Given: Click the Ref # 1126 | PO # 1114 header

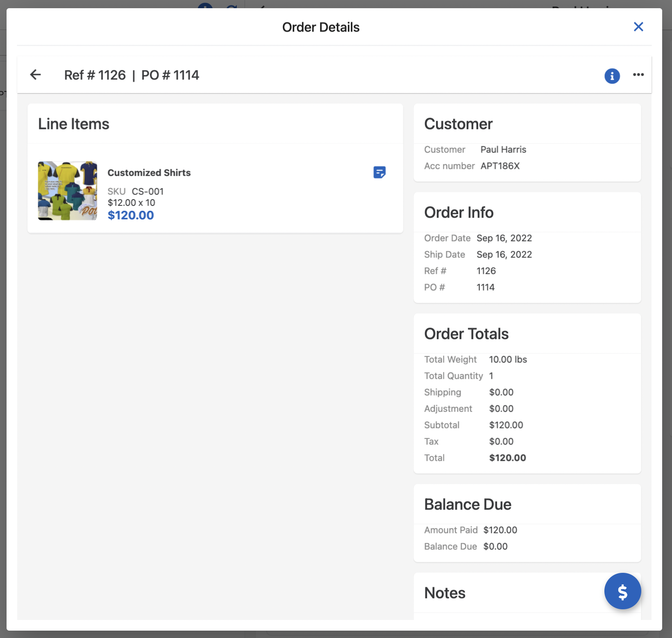Looking at the screenshot, I should click(132, 75).
